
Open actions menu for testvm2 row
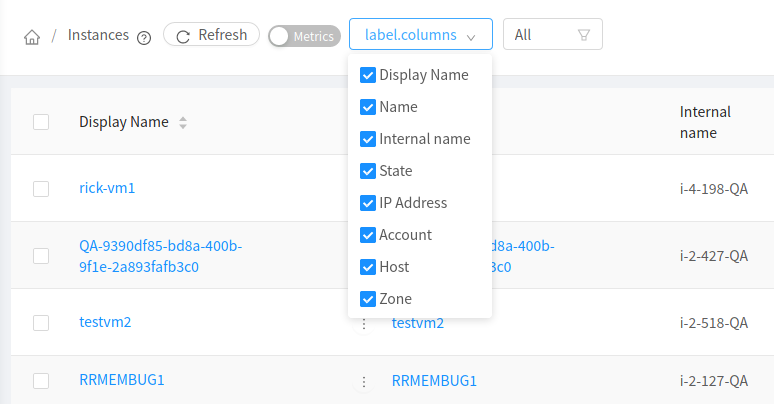(364, 324)
